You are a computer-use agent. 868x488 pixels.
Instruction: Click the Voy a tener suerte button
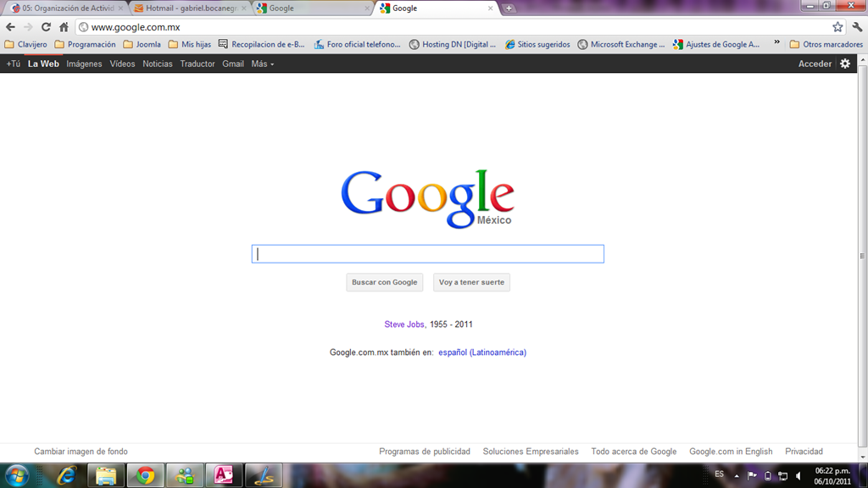pyautogui.click(x=471, y=282)
